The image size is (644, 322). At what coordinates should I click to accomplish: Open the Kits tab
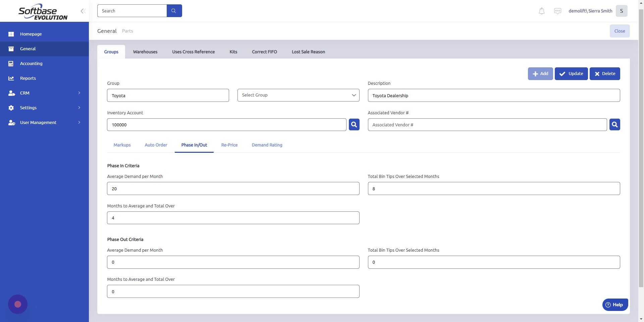[x=233, y=52]
